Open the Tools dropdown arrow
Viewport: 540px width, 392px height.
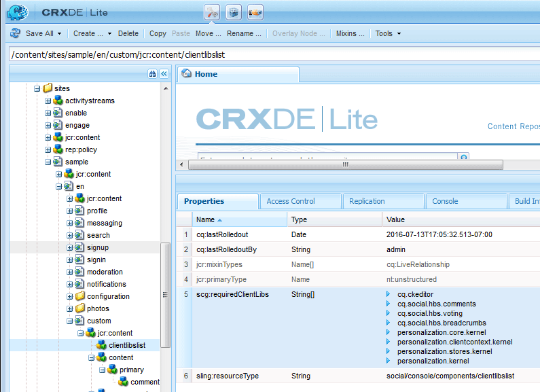(399, 33)
